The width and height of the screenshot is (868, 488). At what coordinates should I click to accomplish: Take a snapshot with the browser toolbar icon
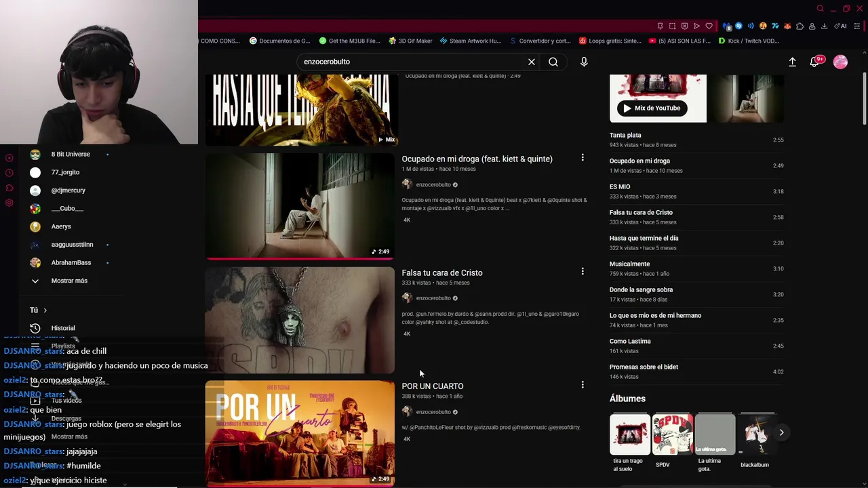coord(672,26)
